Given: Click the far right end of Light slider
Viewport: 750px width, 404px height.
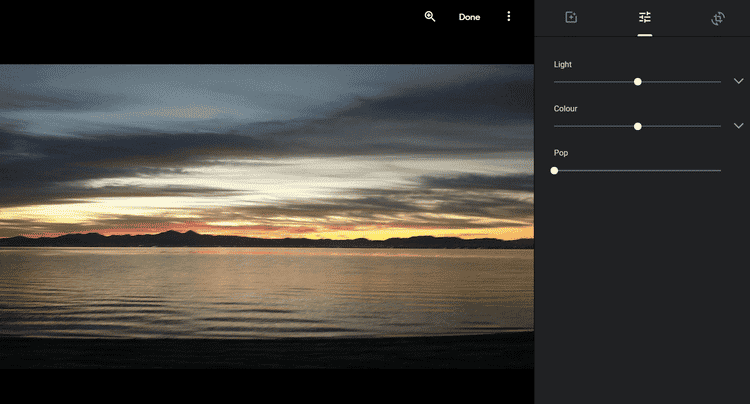Looking at the screenshot, I should pyautogui.click(x=720, y=82).
